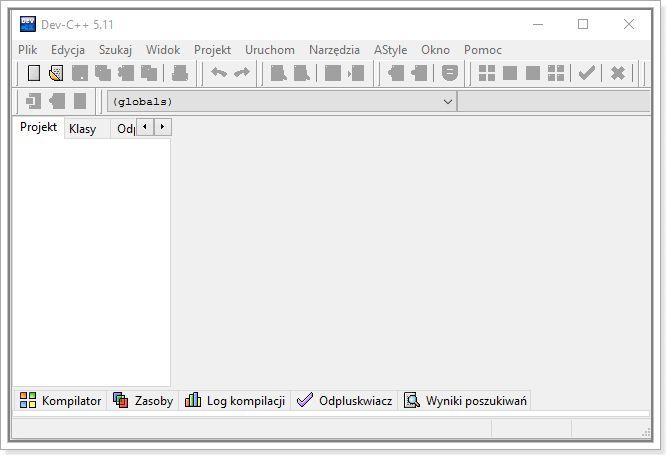Open the Widok menu
The image size is (666, 455).
coord(163,50)
